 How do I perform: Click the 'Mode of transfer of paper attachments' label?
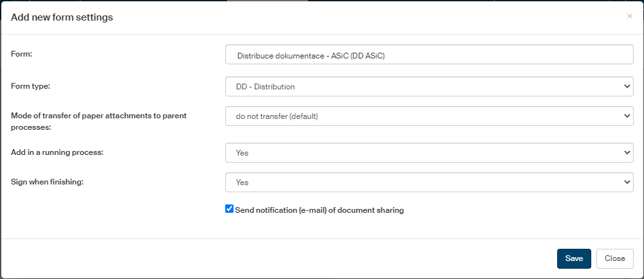(x=103, y=115)
